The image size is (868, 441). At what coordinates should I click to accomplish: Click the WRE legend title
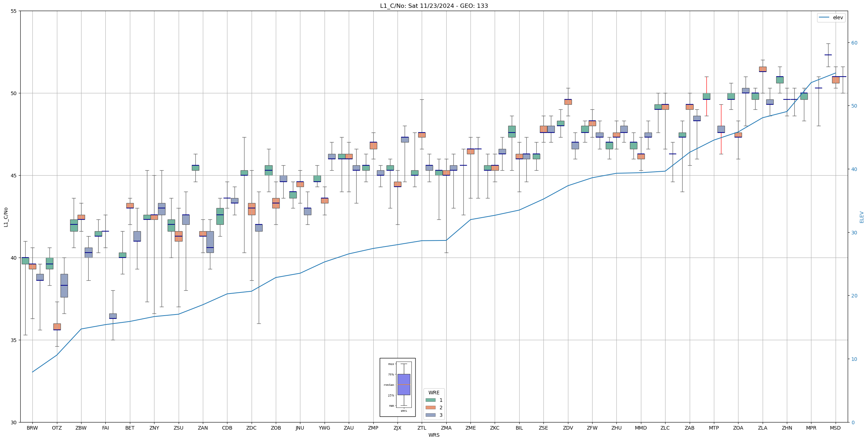click(434, 393)
